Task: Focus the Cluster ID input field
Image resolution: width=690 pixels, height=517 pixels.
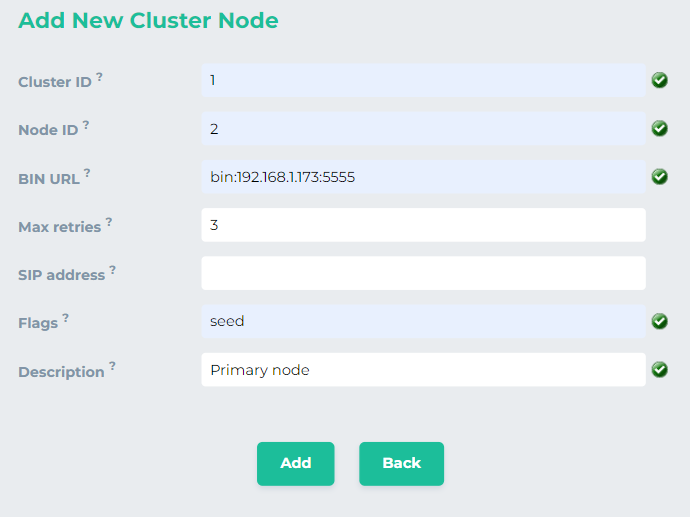Action: coord(423,80)
